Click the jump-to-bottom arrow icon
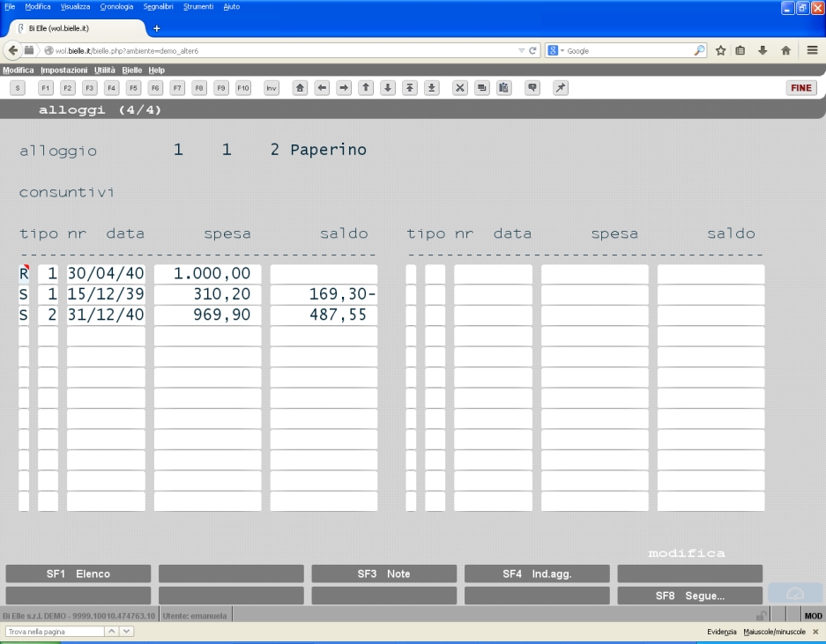Image resolution: width=826 pixels, height=644 pixels. click(x=431, y=88)
